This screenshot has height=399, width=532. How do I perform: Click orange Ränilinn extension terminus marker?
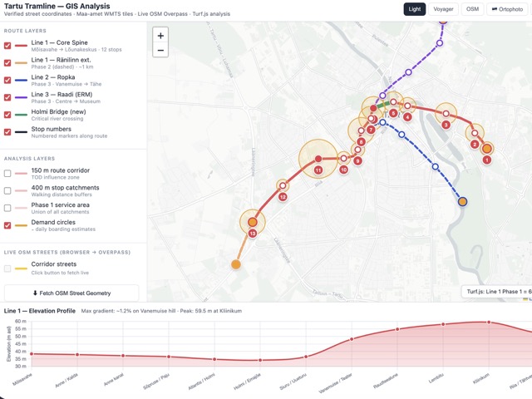click(236, 264)
